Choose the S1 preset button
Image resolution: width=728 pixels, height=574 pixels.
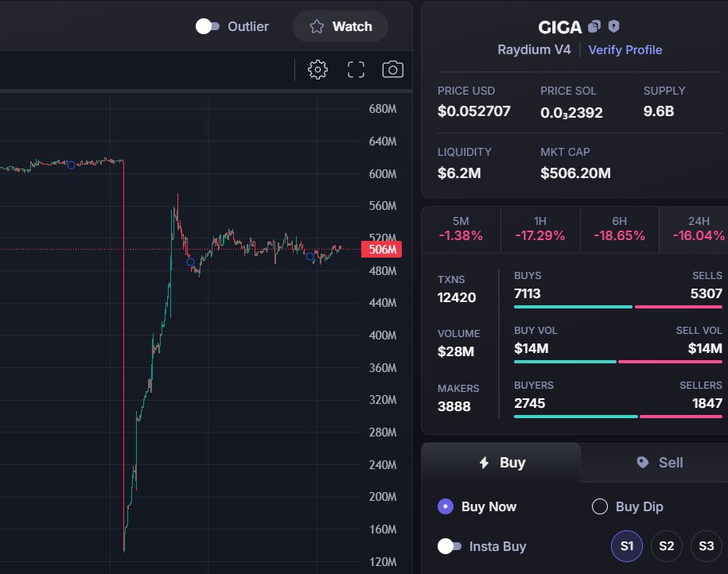(627, 546)
